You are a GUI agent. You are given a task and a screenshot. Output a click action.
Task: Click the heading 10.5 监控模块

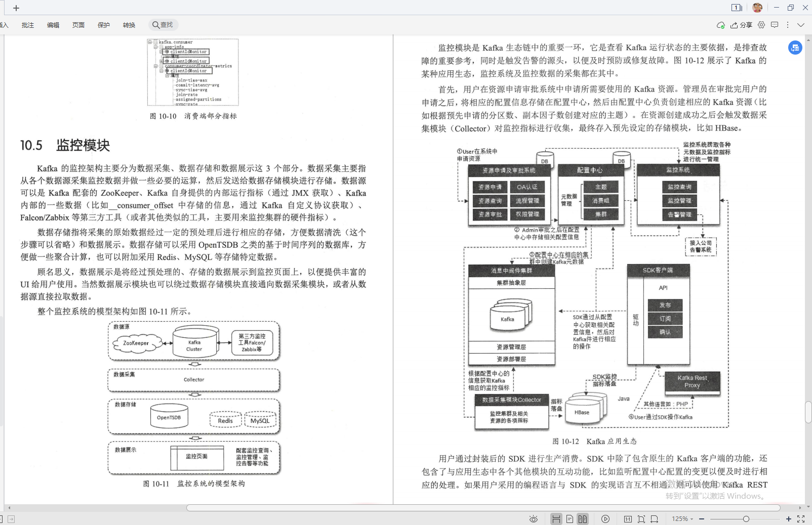tap(65, 145)
